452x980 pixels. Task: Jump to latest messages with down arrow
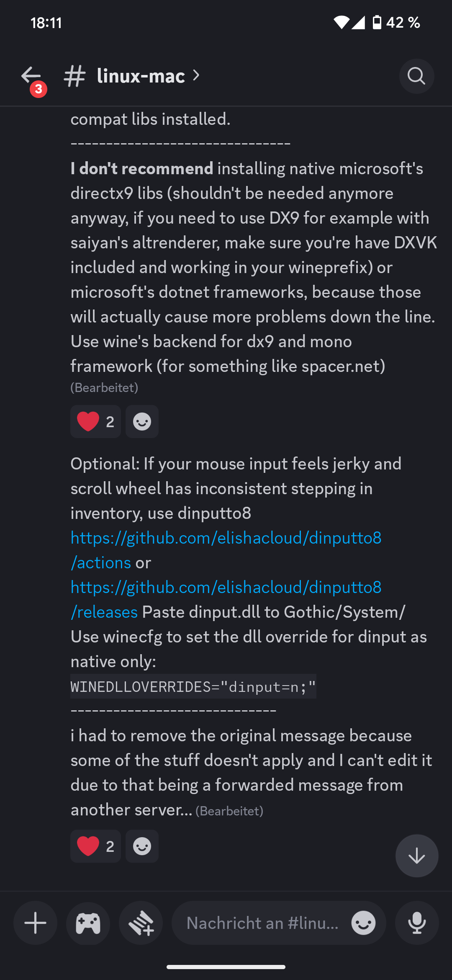[x=416, y=856]
